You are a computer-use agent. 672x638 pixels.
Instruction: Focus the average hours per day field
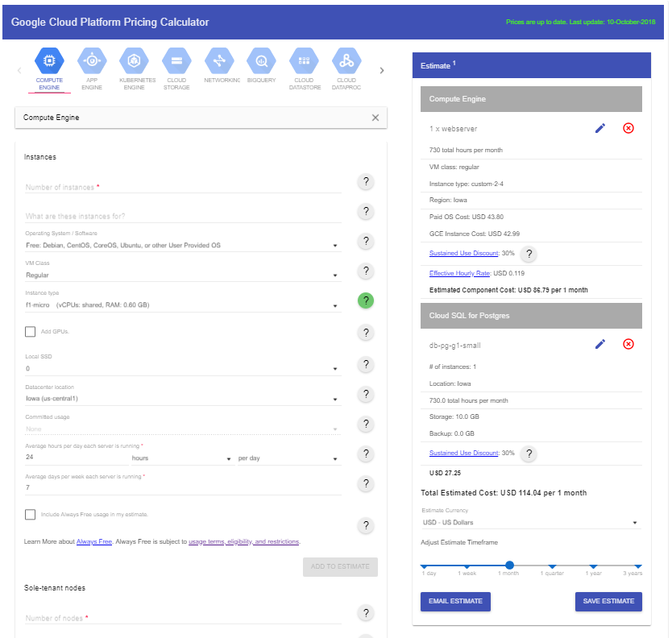pos(77,458)
